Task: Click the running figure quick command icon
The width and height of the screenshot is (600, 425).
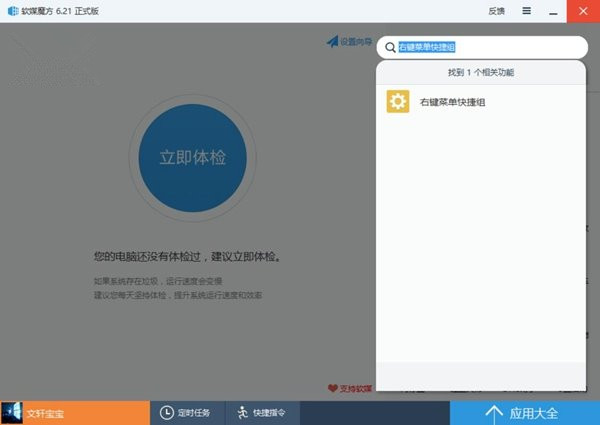Action: click(x=243, y=412)
